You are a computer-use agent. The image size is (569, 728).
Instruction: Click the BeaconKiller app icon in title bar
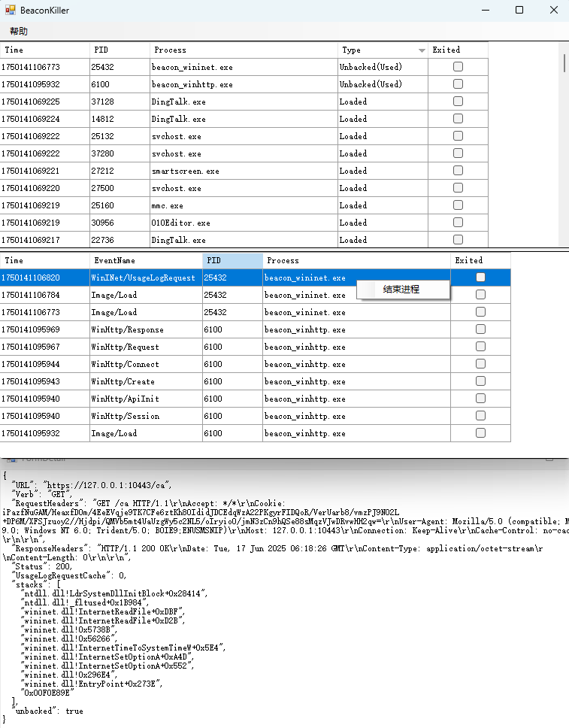pyautogui.click(x=11, y=11)
